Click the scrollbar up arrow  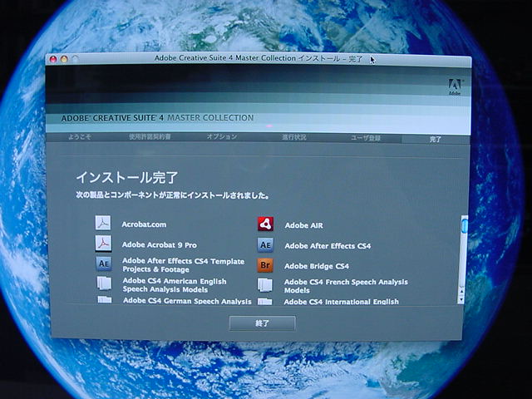[461, 291]
